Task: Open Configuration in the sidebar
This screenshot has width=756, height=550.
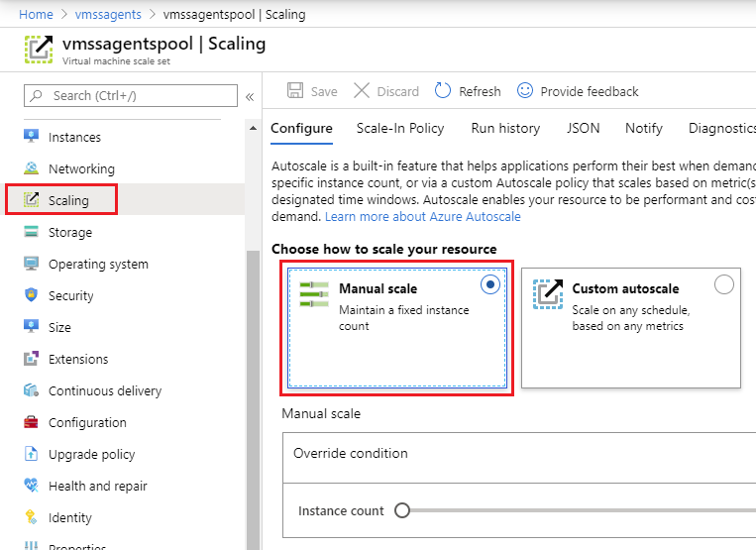Action: click(87, 423)
